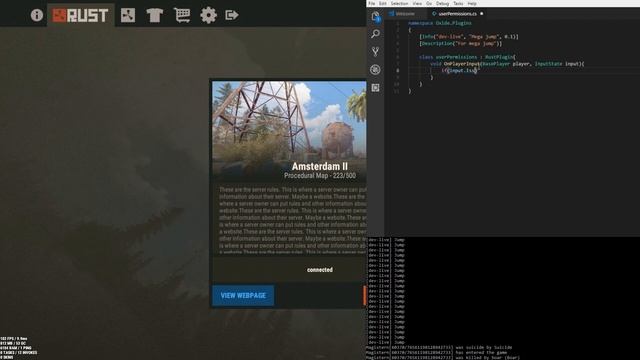Open the Extensions icon in VS Code
Screen dimensions: 640x360
tap(375, 87)
